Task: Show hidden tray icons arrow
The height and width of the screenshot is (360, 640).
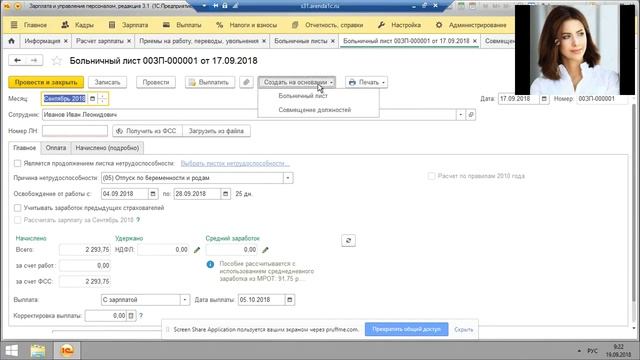Action: tap(579, 351)
